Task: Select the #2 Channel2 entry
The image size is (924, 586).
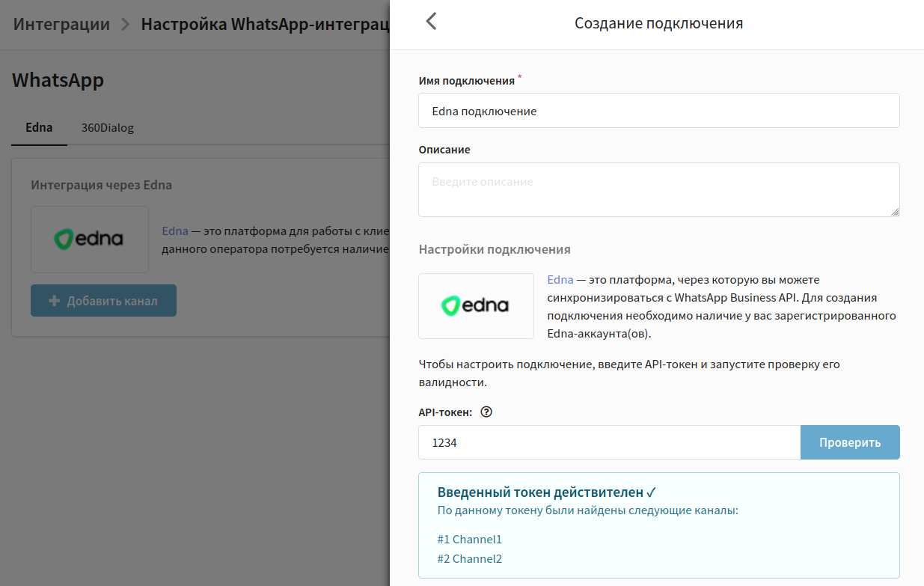Action: click(469, 558)
